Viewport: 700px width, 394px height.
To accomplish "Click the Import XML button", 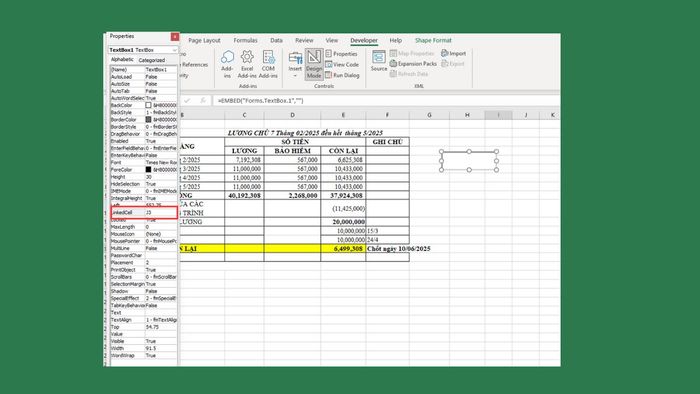I will click(x=454, y=53).
